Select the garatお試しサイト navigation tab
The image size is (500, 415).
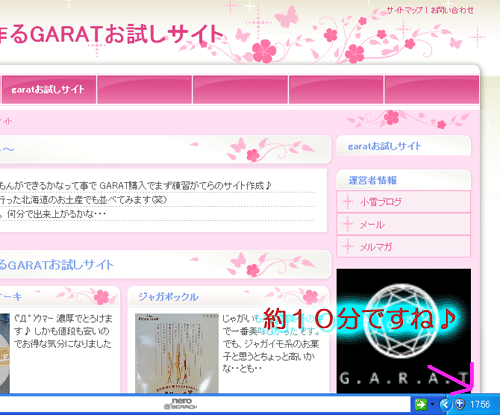(48, 89)
